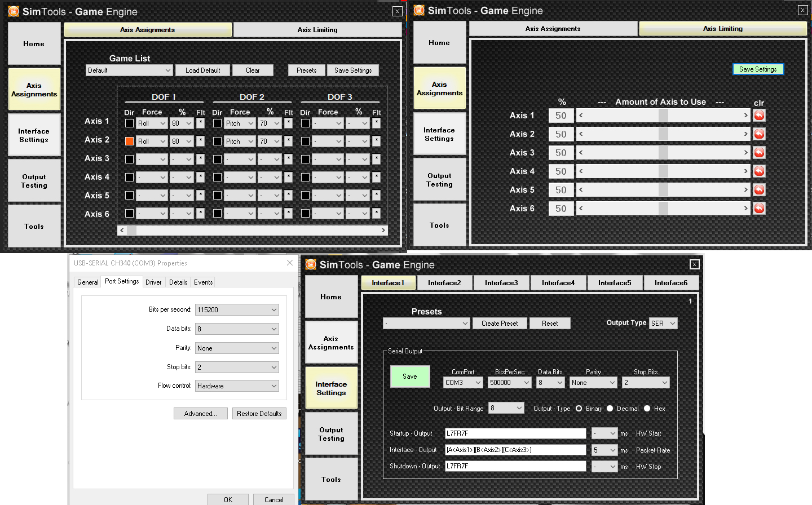Image resolution: width=812 pixels, height=505 pixels.
Task: Clear Axis 2 limiting with red clr icon
Action: point(760,134)
